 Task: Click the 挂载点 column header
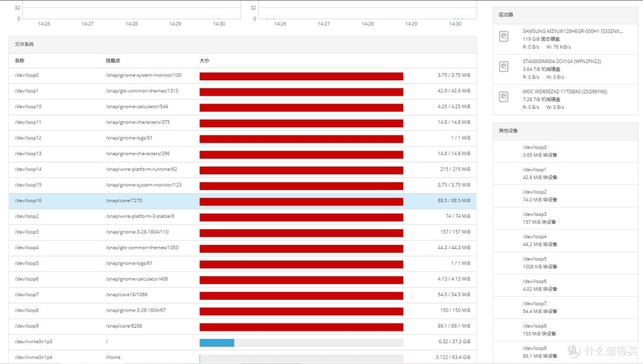pos(113,61)
